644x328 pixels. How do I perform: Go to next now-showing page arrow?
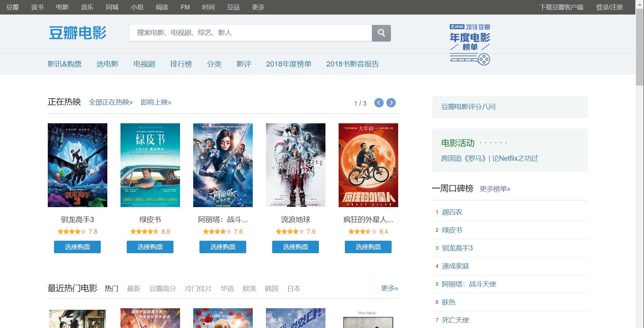391,103
